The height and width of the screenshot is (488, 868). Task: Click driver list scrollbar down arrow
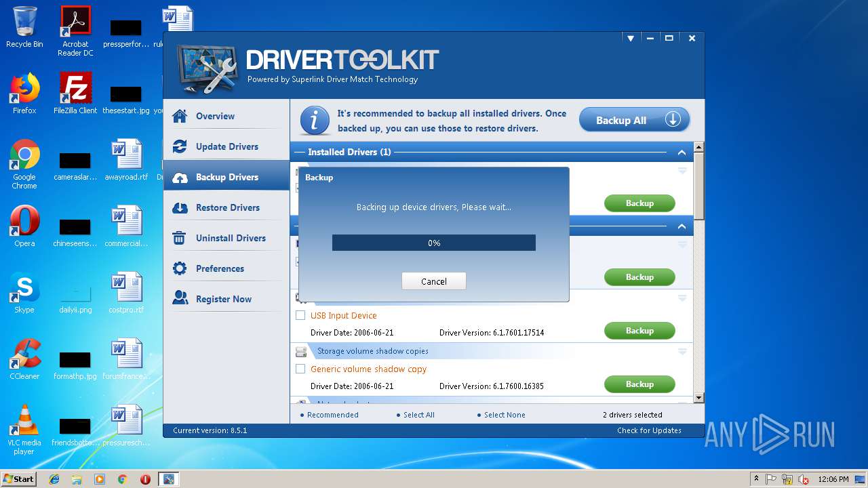click(x=699, y=398)
